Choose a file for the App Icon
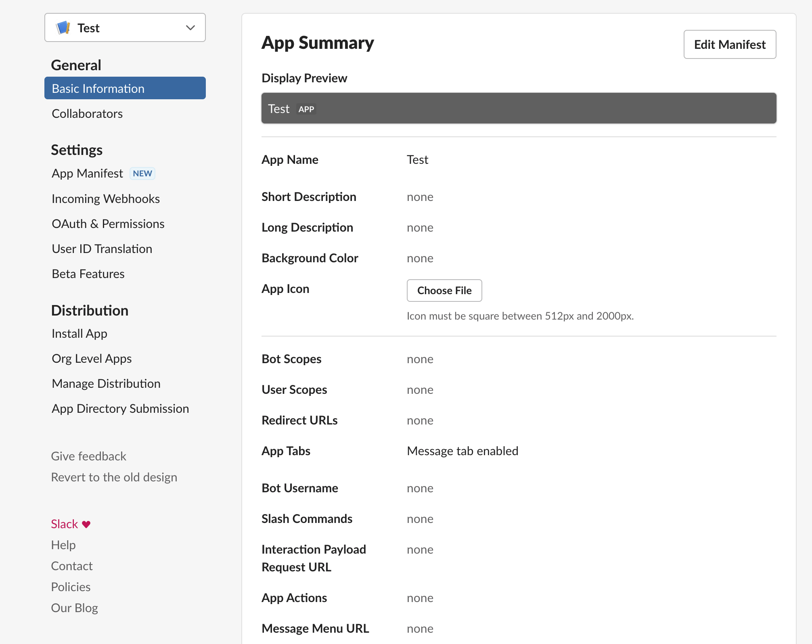 pyautogui.click(x=444, y=290)
